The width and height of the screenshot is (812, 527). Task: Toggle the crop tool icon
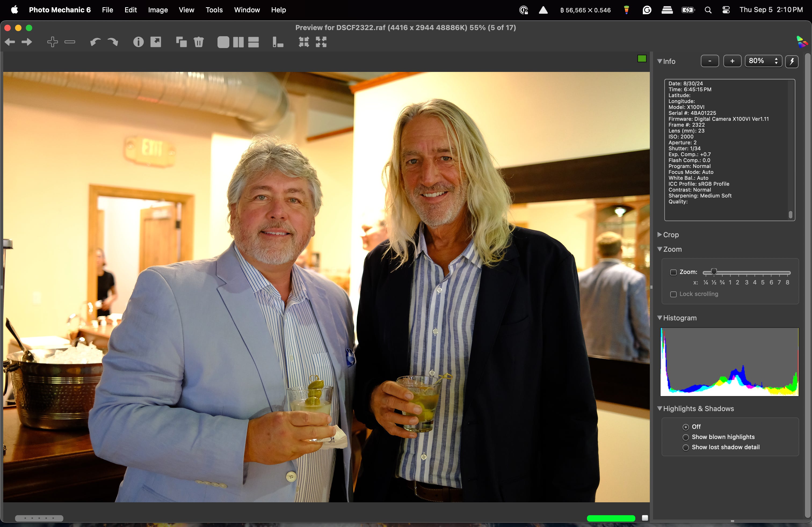(278, 42)
